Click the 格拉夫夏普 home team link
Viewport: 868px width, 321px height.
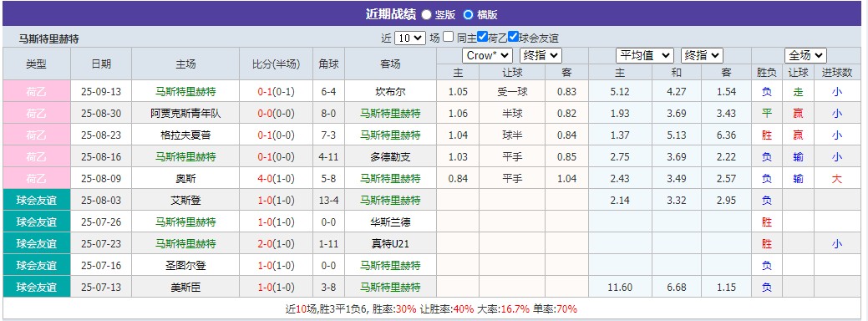click(185, 135)
